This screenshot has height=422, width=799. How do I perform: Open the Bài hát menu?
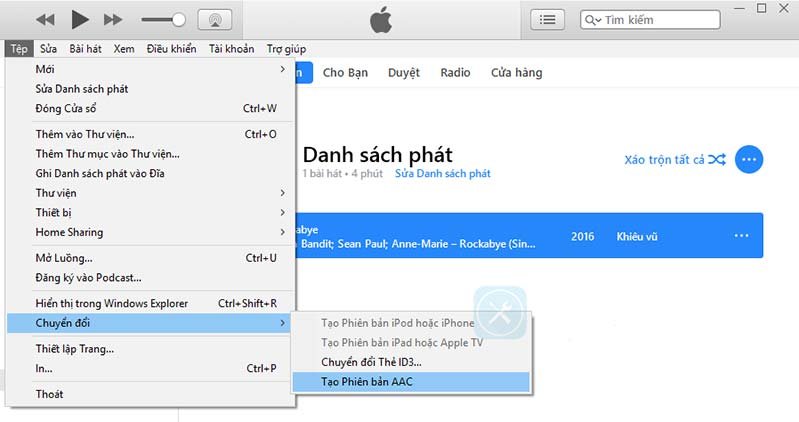[x=86, y=49]
